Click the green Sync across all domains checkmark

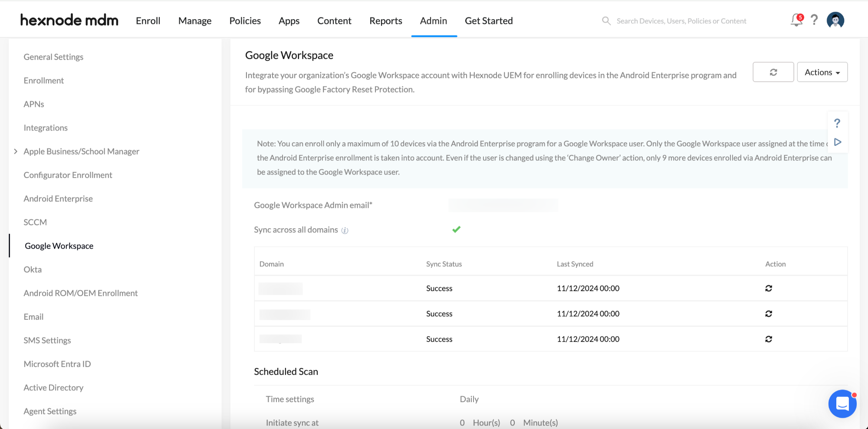(456, 229)
